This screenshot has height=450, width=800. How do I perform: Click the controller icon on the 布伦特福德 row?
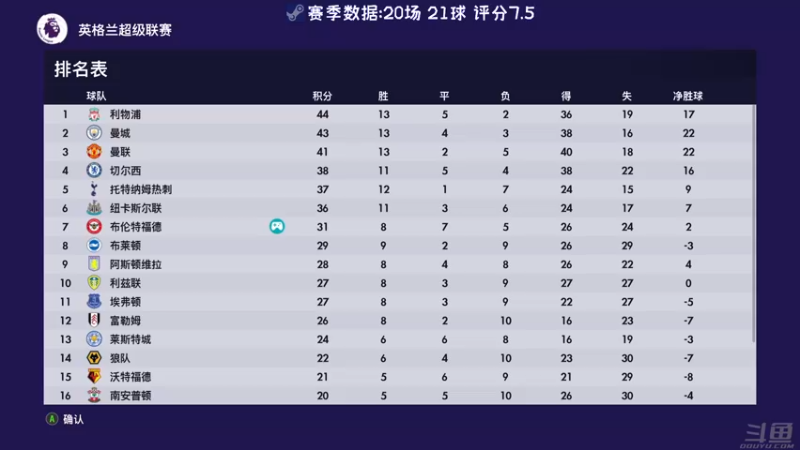pyautogui.click(x=277, y=227)
